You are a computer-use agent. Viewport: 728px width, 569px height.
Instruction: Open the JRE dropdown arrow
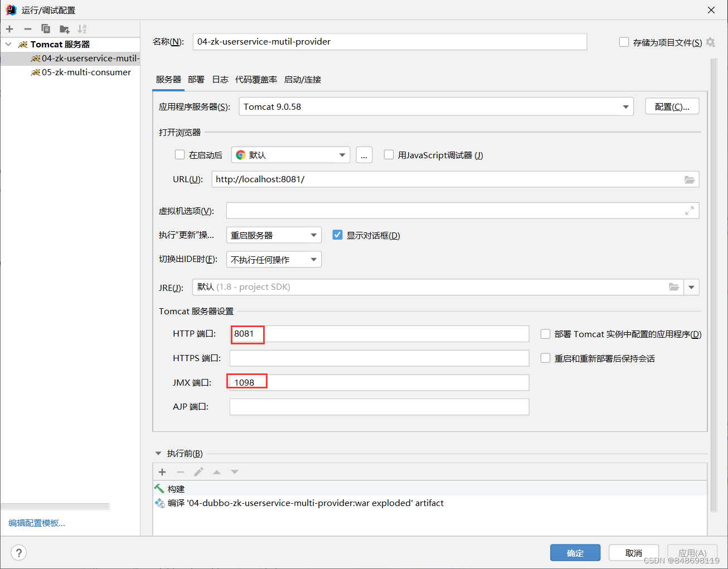click(x=691, y=287)
